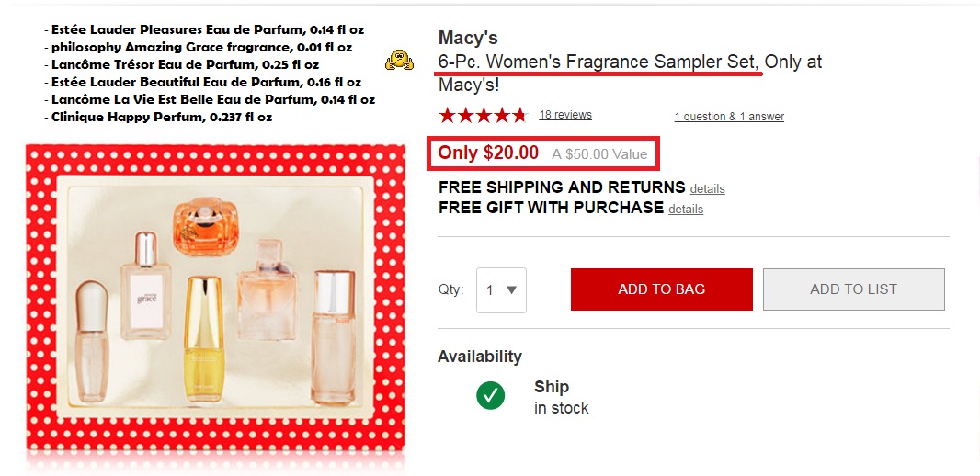Open the 18 reviews link
980x476 pixels.
(x=565, y=115)
